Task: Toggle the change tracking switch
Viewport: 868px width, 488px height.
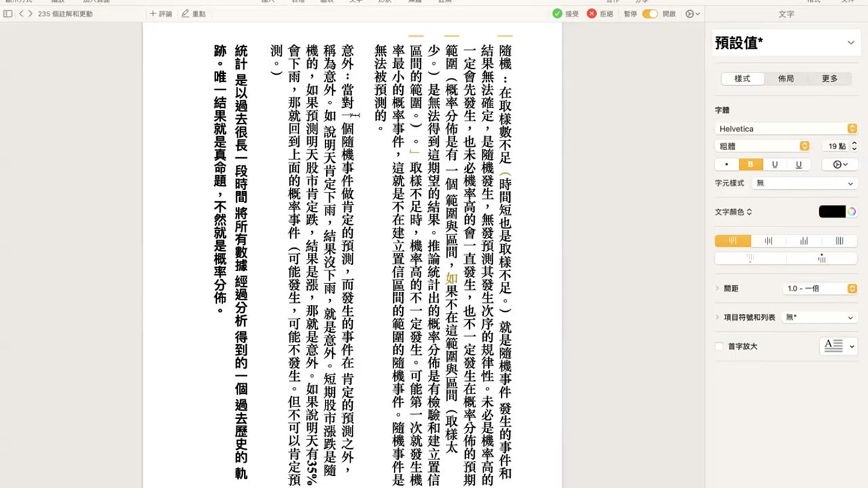Action: (x=650, y=14)
